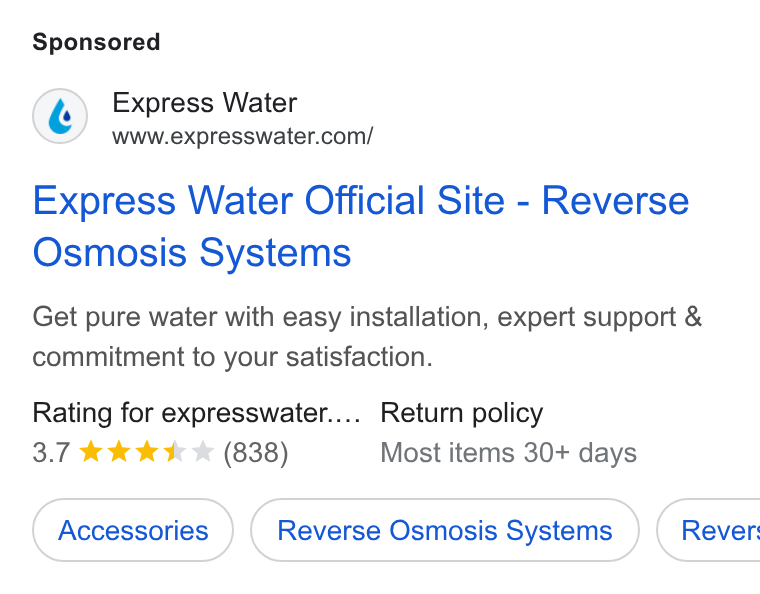Click the half-filled fourth rating star

175,452
